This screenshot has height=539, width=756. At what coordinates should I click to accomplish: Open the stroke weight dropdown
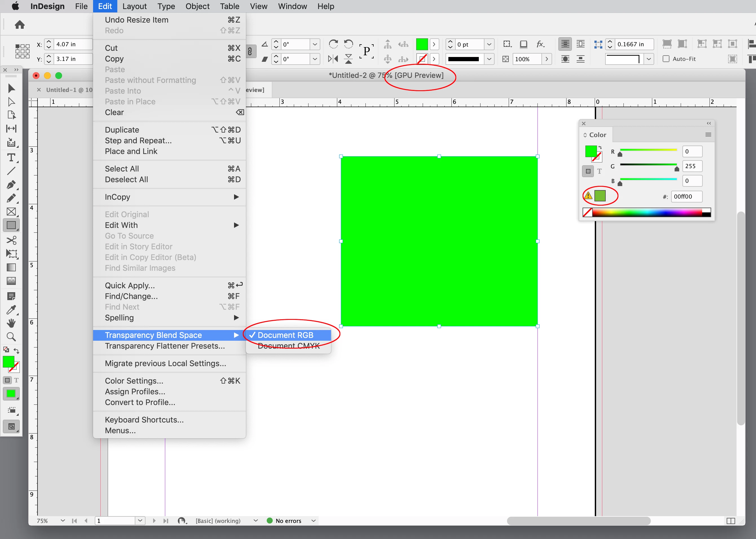489,44
